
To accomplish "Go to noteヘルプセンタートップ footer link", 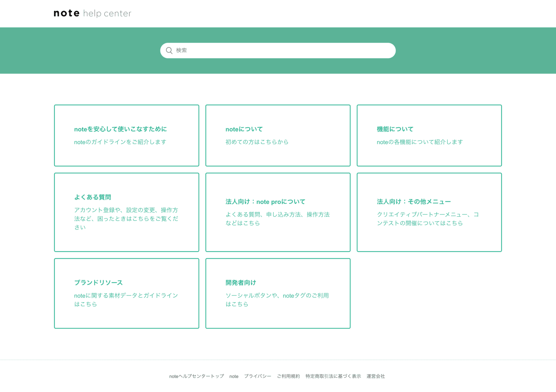I will pyautogui.click(x=196, y=376).
